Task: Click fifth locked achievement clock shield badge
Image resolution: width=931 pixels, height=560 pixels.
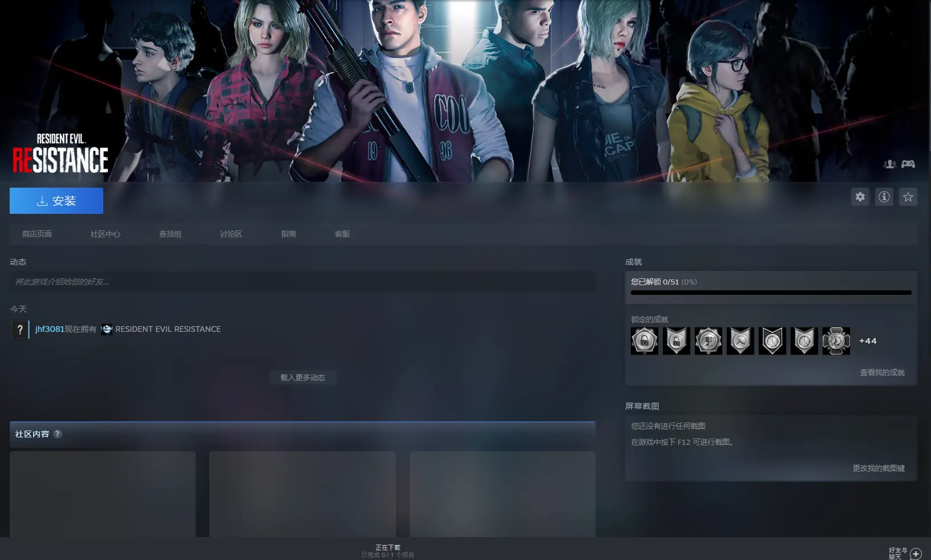Action: point(772,341)
